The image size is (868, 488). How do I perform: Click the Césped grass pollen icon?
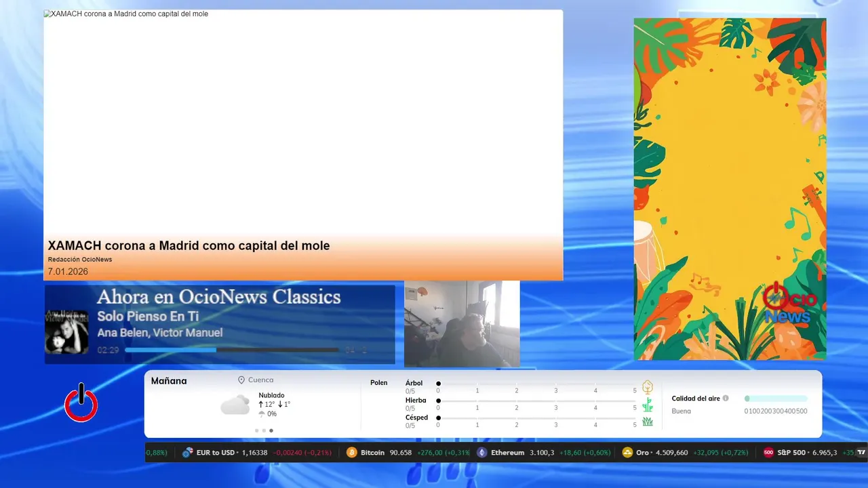648,422
